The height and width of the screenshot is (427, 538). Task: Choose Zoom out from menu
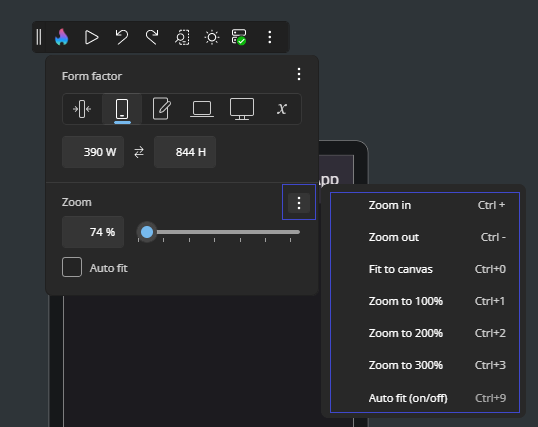point(425,237)
